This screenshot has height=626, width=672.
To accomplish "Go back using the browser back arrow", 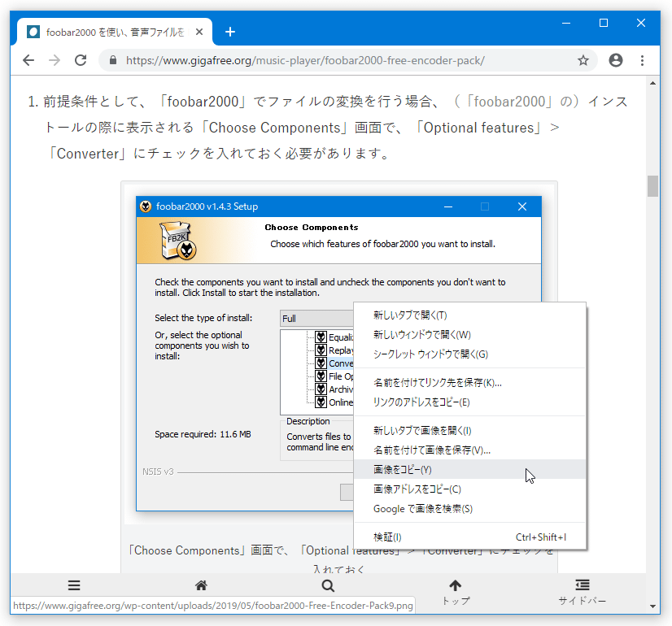I will point(28,60).
